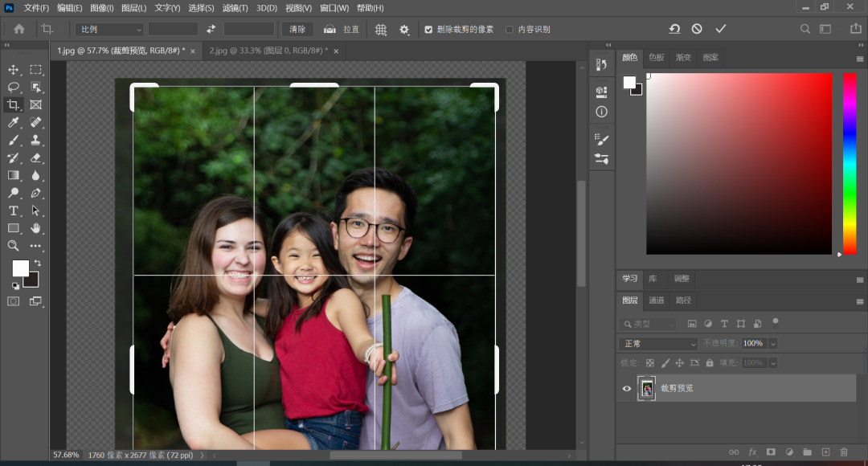Select the Zoom tool
Image resolution: width=868 pixels, height=466 pixels.
coord(14,246)
